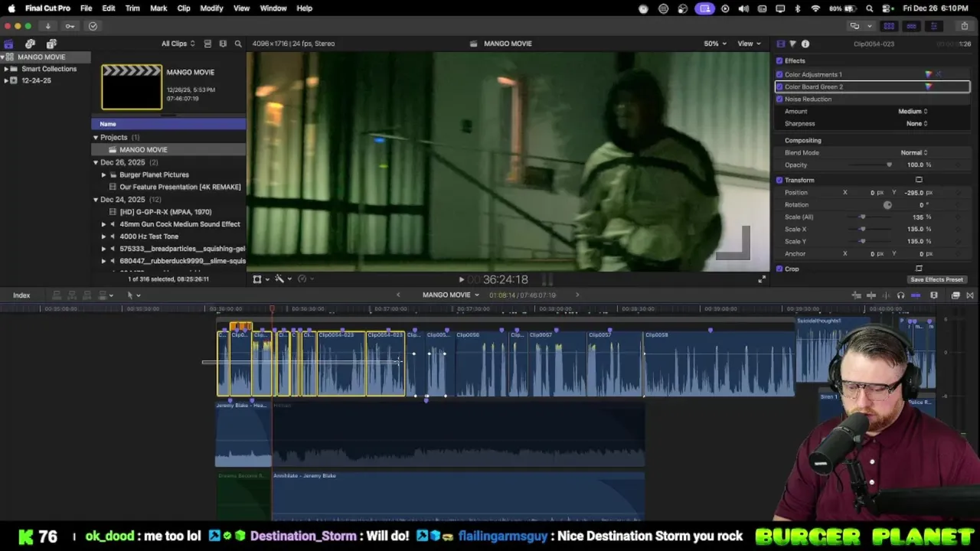
Task: Open the effects browser icon
Action: tap(955, 295)
